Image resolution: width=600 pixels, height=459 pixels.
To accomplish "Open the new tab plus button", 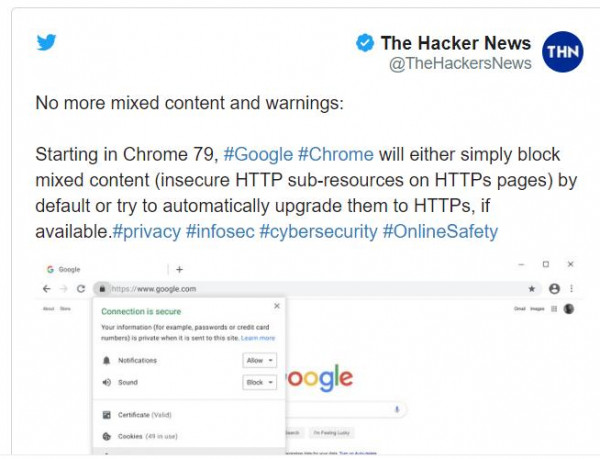I will coord(180,269).
